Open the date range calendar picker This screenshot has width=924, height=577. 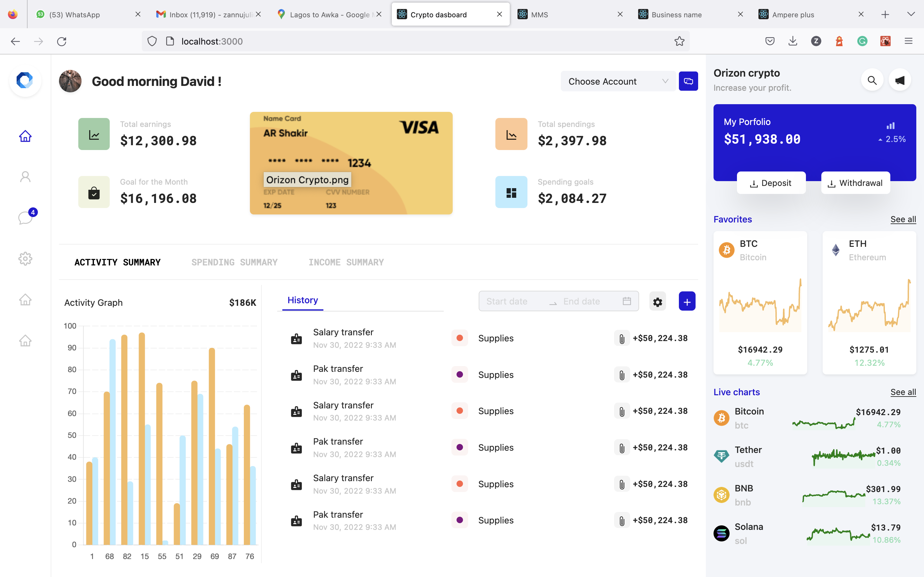627,301
